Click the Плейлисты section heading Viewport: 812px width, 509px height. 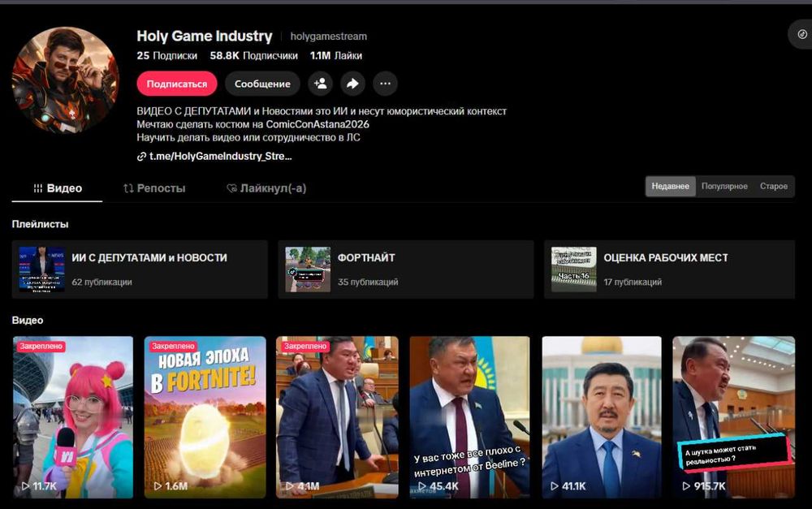(x=40, y=224)
